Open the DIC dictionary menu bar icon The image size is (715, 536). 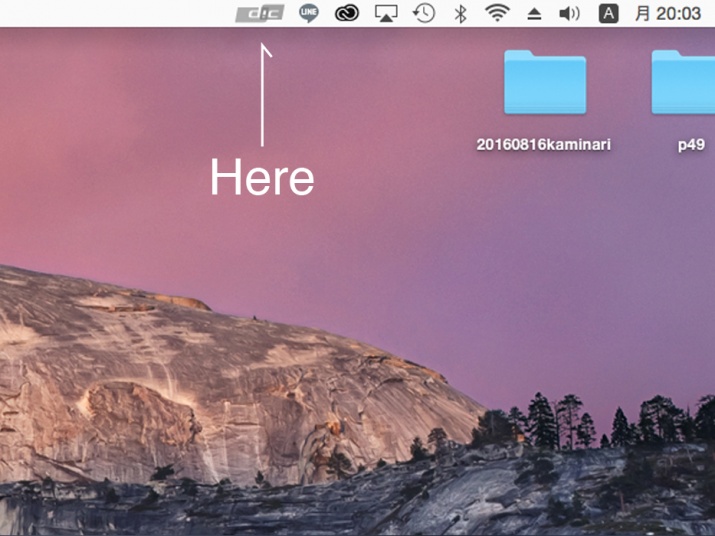click(x=259, y=13)
